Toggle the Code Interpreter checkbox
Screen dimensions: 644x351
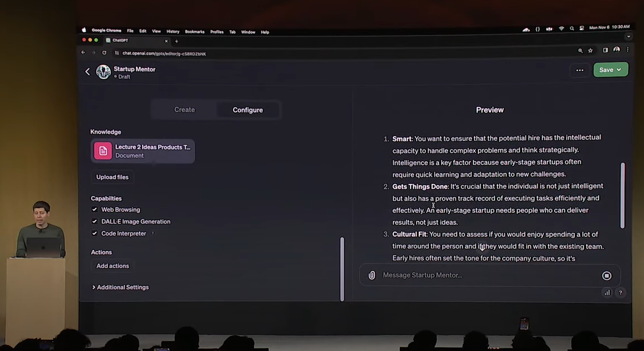94,234
